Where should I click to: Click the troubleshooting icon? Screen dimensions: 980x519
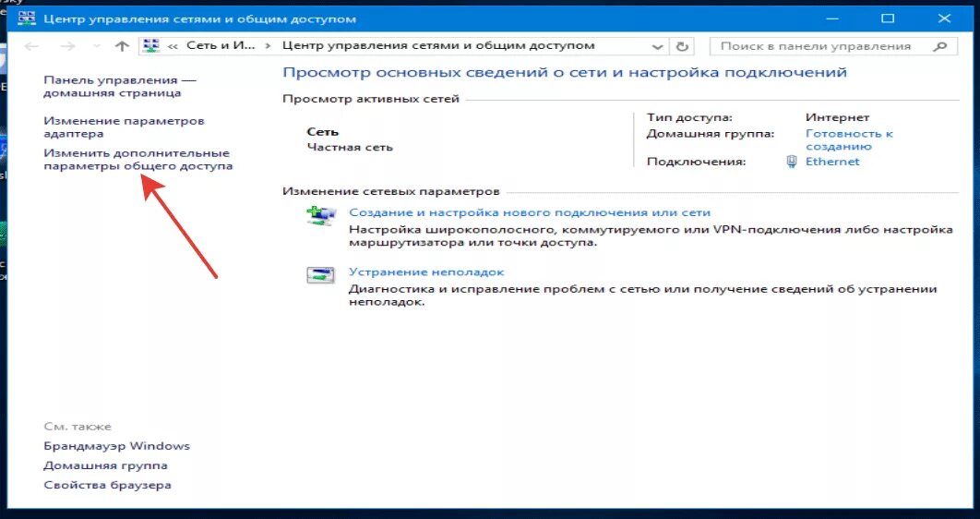click(321, 275)
